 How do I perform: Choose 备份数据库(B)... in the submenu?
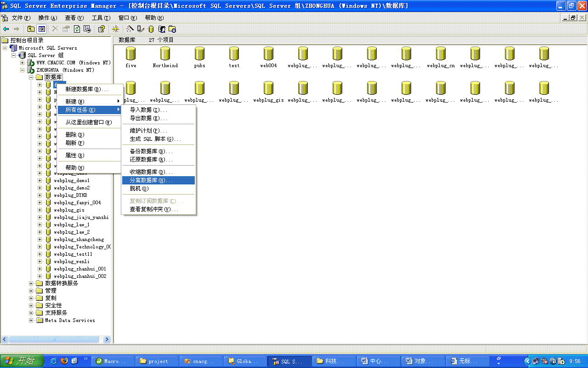point(158,151)
